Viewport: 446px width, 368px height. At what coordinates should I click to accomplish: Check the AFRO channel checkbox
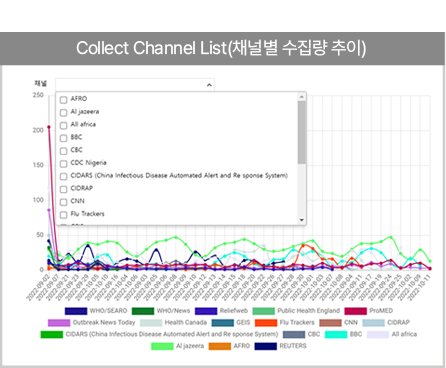pyautogui.click(x=63, y=100)
